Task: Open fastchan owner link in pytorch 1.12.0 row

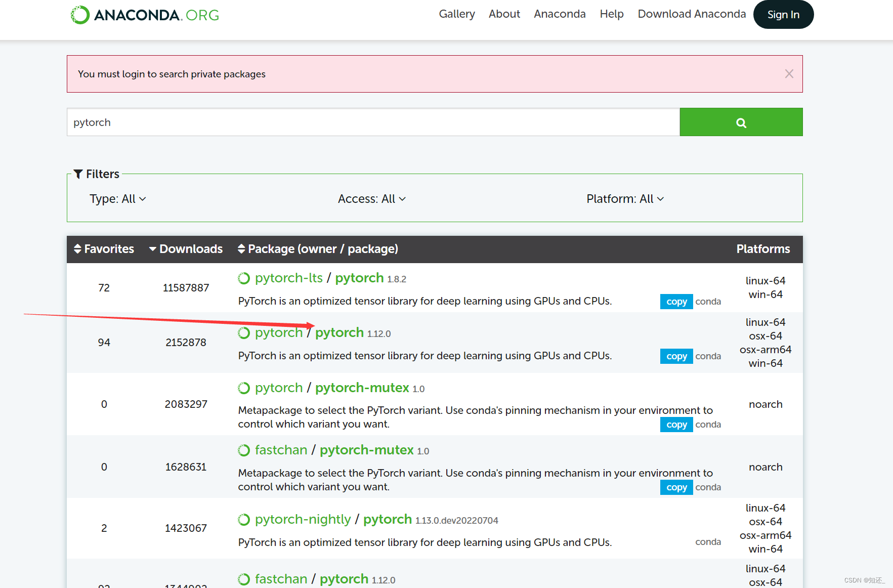Action: [281, 579]
